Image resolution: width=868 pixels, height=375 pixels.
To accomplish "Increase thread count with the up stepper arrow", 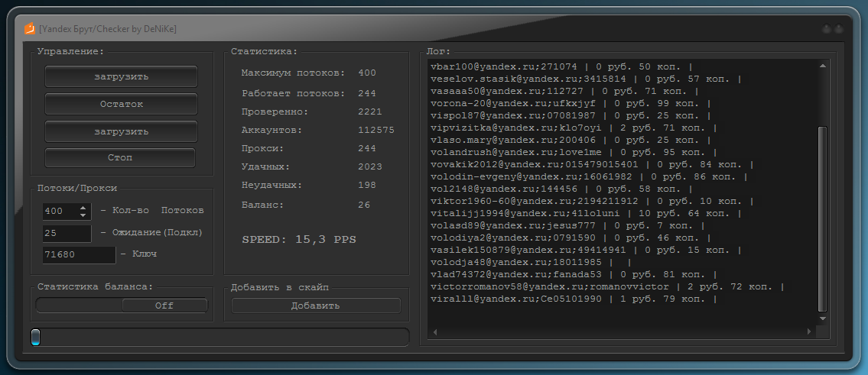I will tap(83, 208).
